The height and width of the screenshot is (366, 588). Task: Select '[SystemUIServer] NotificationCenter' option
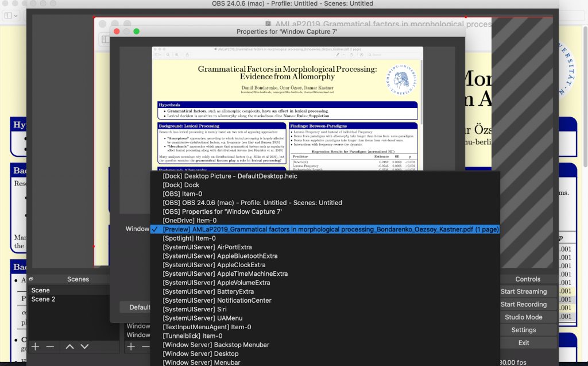[x=325, y=300]
